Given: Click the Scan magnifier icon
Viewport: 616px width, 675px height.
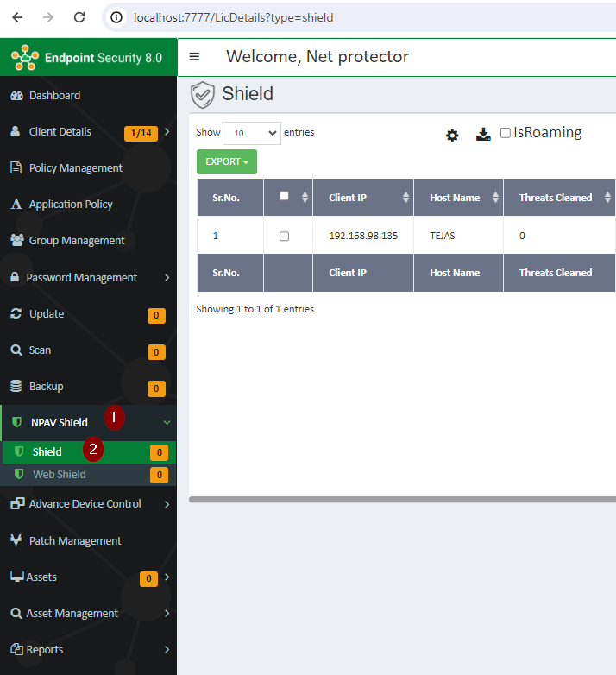Looking at the screenshot, I should (16, 350).
